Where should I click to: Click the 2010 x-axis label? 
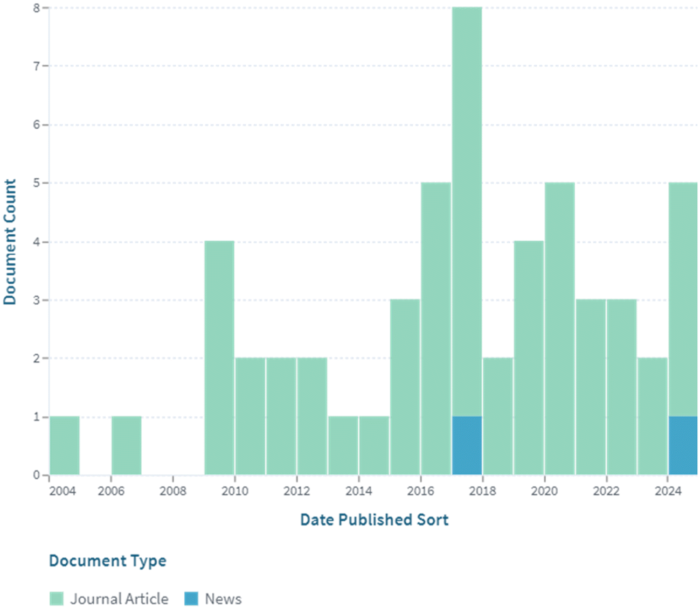coord(235,491)
